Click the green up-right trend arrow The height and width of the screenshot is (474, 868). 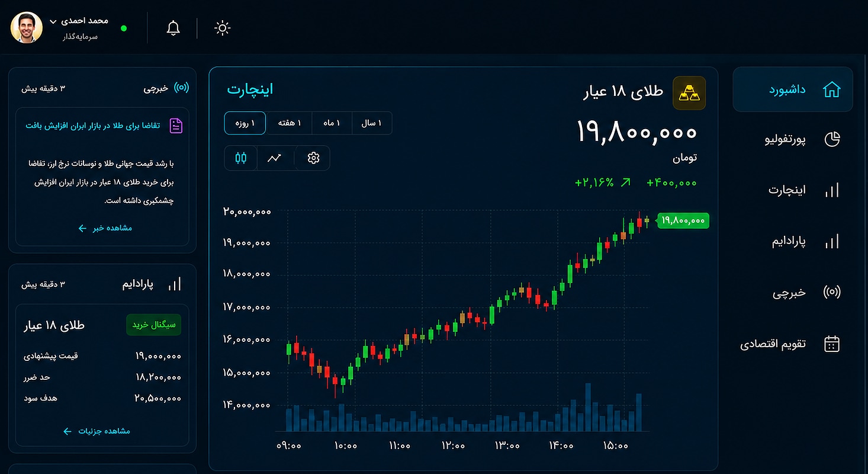[x=625, y=182]
